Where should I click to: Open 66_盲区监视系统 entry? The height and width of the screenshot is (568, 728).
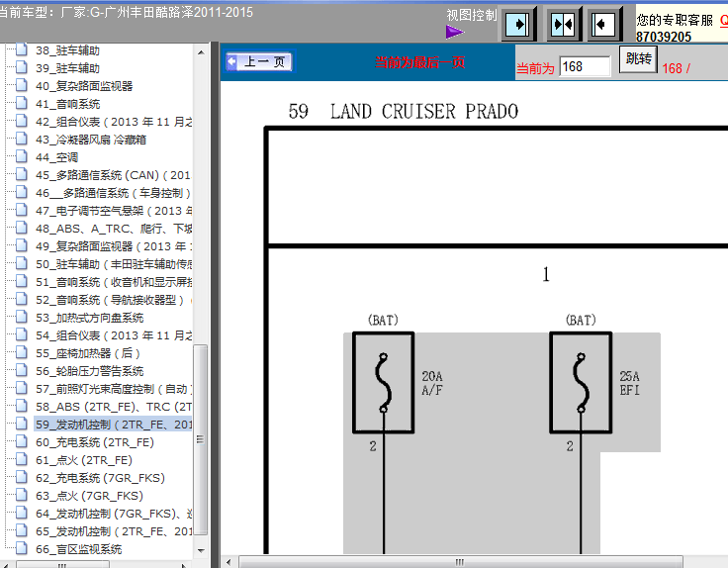tap(78, 549)
